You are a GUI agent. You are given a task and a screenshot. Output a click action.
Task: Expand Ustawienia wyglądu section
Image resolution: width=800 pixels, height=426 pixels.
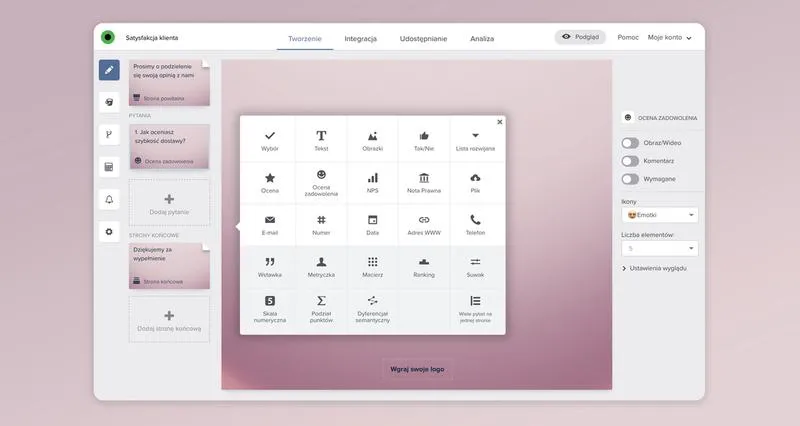click(x=654, y=268)
